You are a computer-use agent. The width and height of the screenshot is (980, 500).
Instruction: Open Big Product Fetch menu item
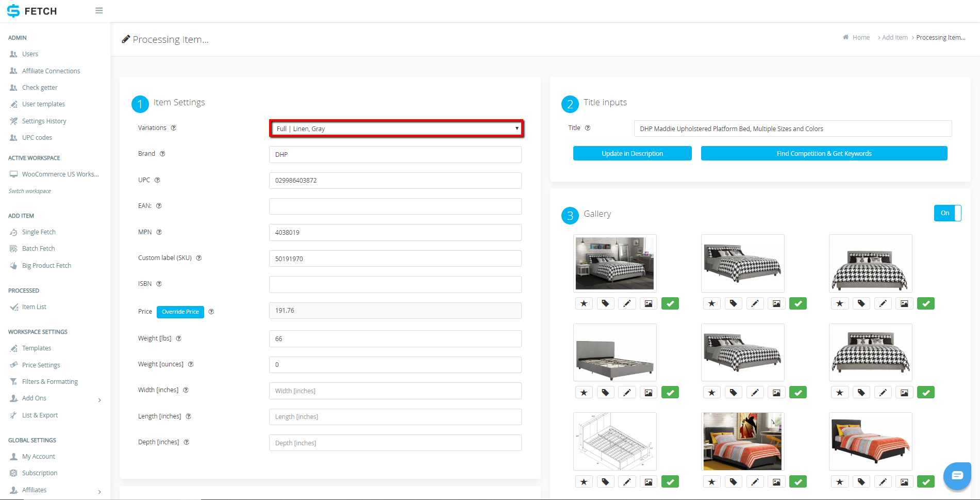pyautogui.click(x=46, y=266)
